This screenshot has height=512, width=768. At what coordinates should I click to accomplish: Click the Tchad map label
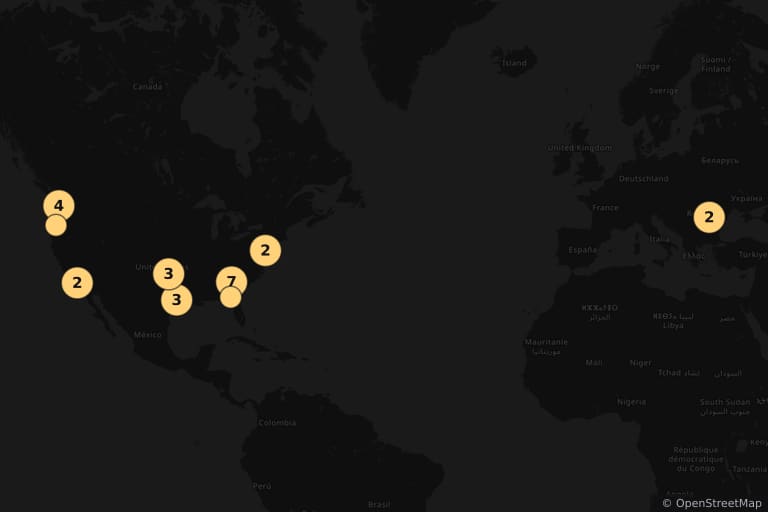[669, 373]
